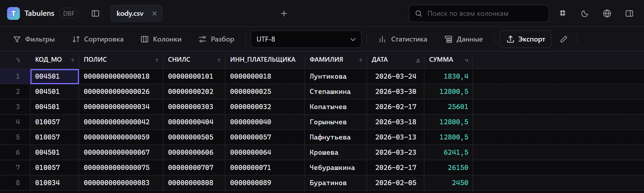
Task: Open the Сортировка options
Action: pos(98,39)
